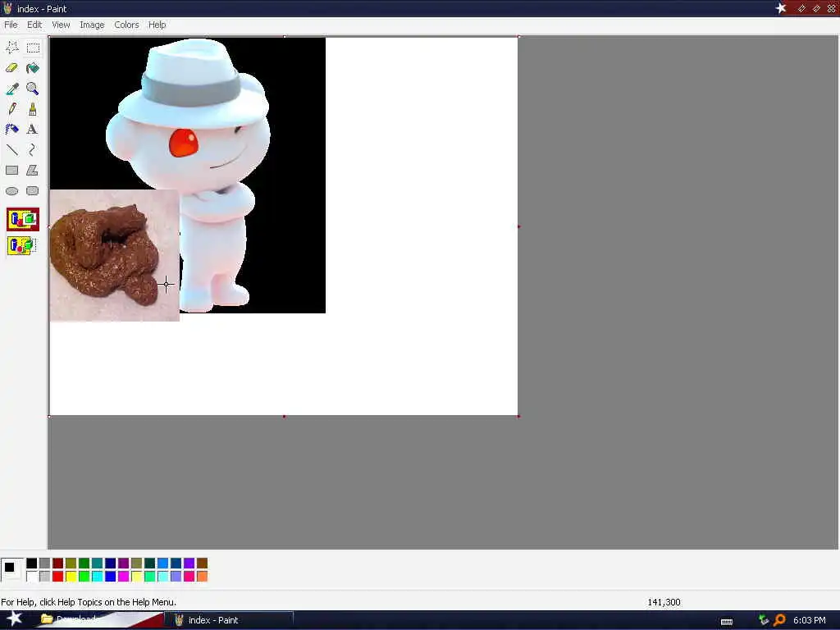Choose the dark red maroon swatch
Screen dimensions: 840x630
point(58,563)
